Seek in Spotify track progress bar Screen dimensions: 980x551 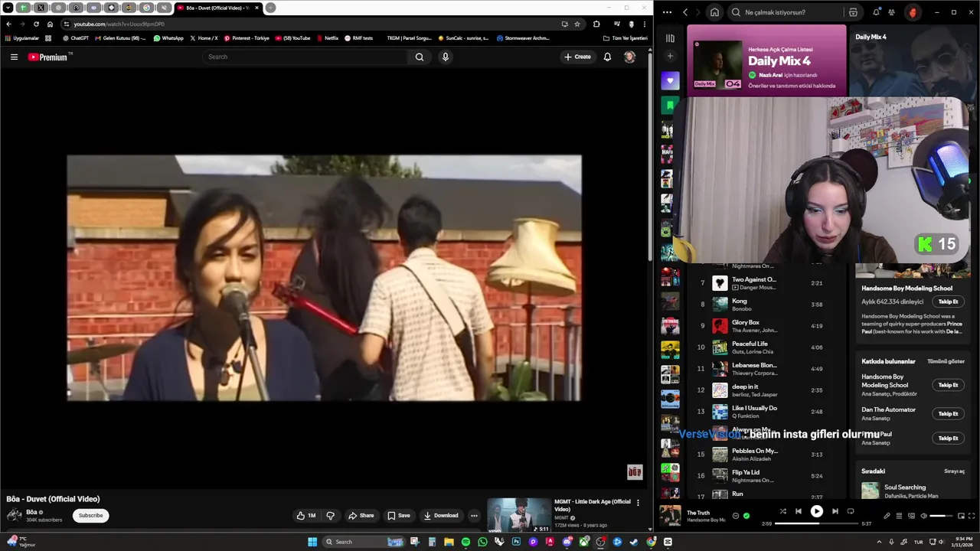(817, 524)
